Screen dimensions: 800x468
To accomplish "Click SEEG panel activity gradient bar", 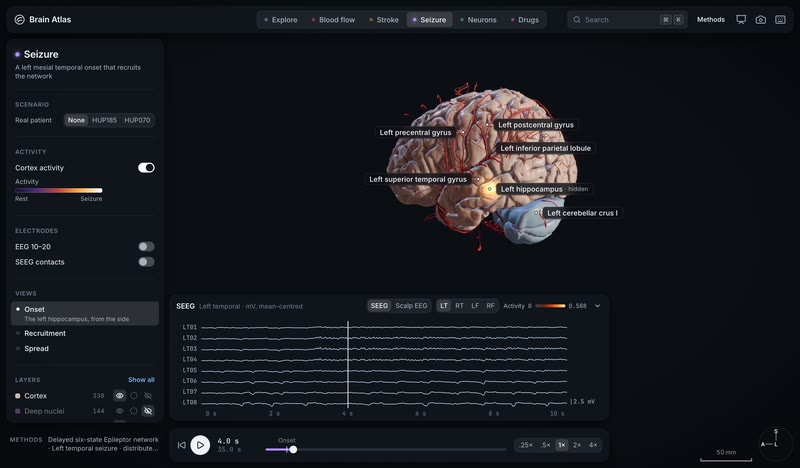I will click(x=550, y=306).
